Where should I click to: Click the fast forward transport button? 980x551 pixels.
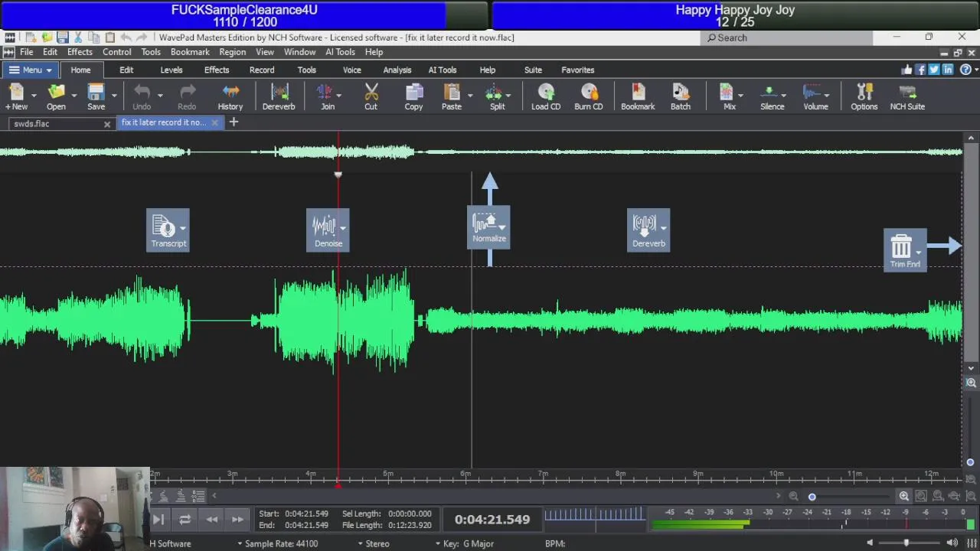(x=238, y=520)
